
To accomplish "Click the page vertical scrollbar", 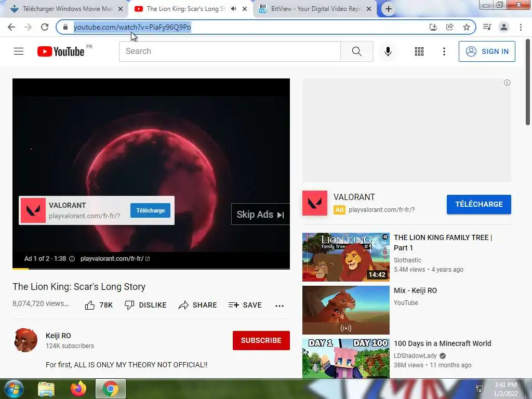I will [x=528, y=82].
